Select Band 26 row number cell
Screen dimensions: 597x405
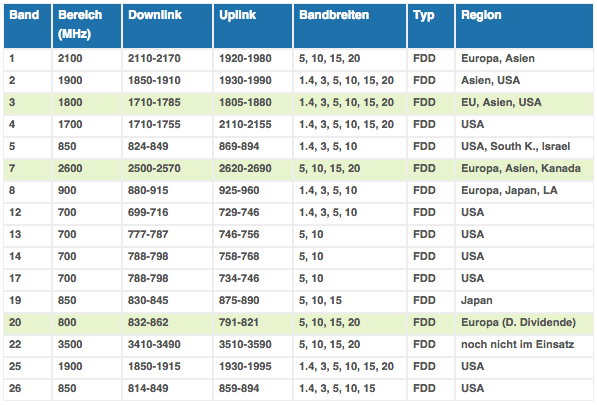[15, 388]
